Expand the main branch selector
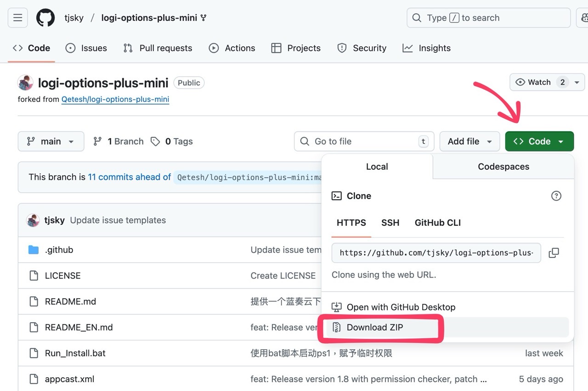The image size is (588, 391). pos(51,141)
